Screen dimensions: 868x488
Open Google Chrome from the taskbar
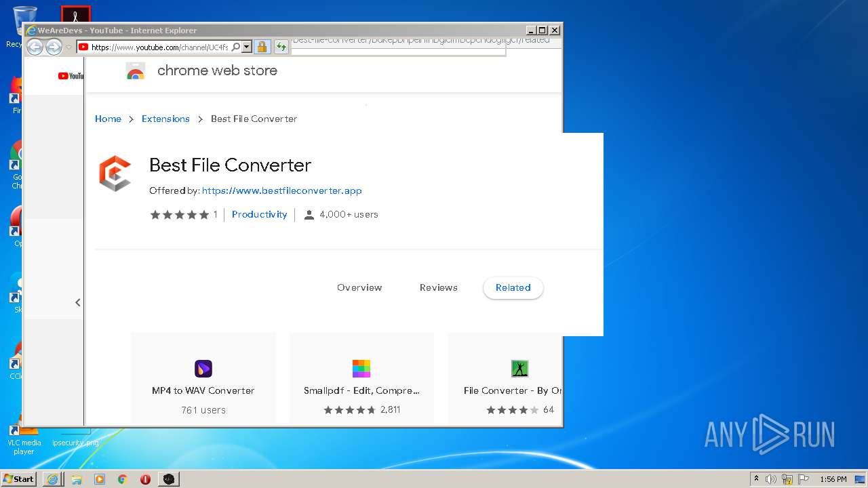pos(122,479)
